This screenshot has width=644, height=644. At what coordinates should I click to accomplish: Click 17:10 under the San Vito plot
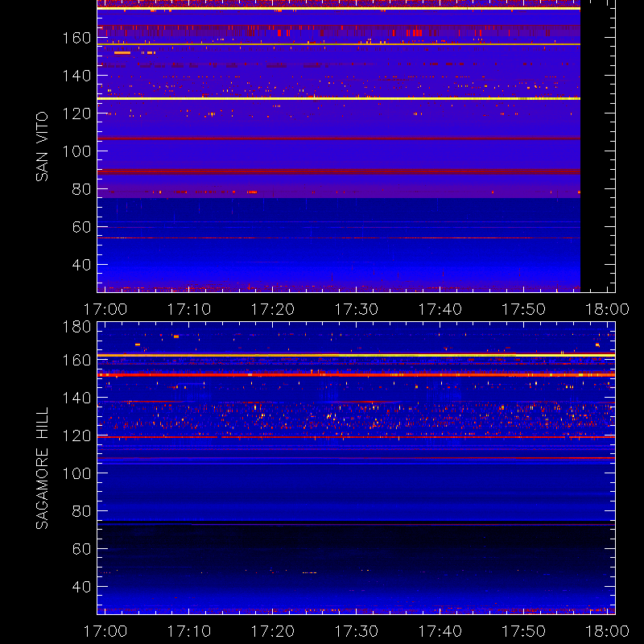pyautogui.click(x=189, y=309)
